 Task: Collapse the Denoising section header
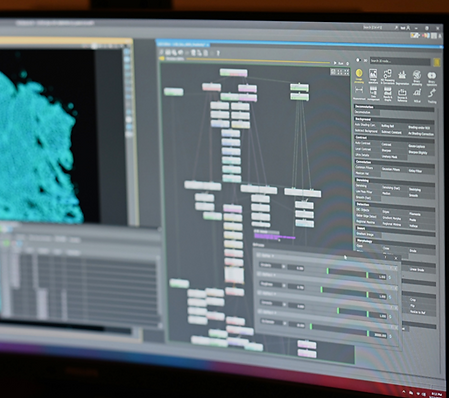pos(394,182)
